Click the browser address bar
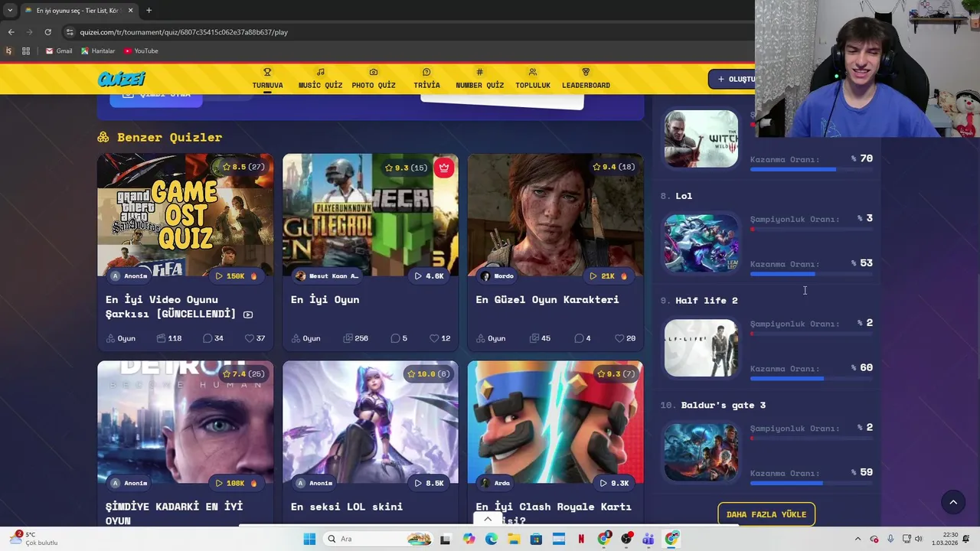 (406, 32)
